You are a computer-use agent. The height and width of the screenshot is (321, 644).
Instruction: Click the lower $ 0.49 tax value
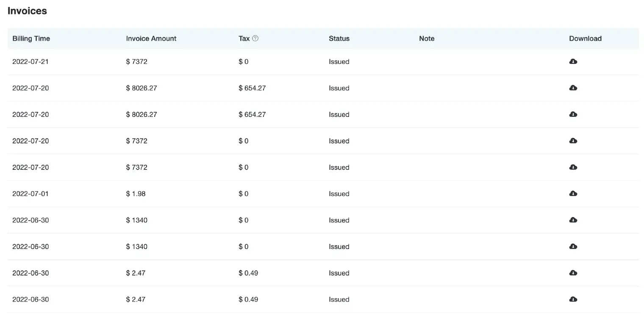point(248,299)
